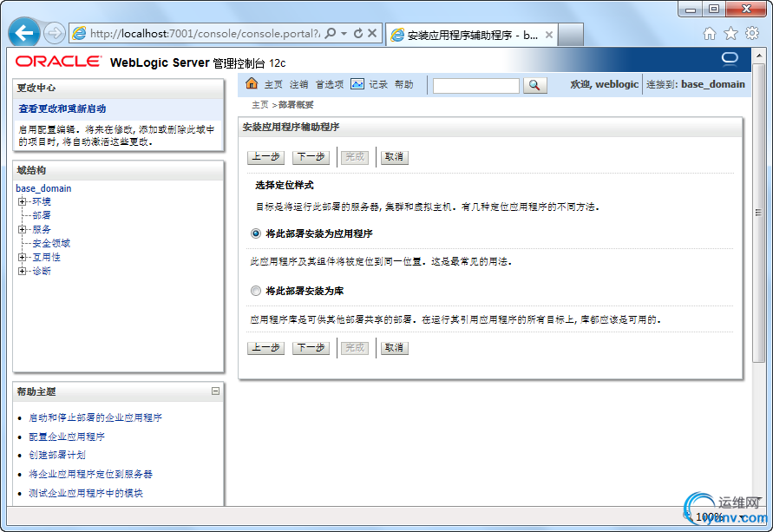The height and width of the screenshot is (532, 773).
Task: Open the browser home icon
Action: (x=710, y=34)
